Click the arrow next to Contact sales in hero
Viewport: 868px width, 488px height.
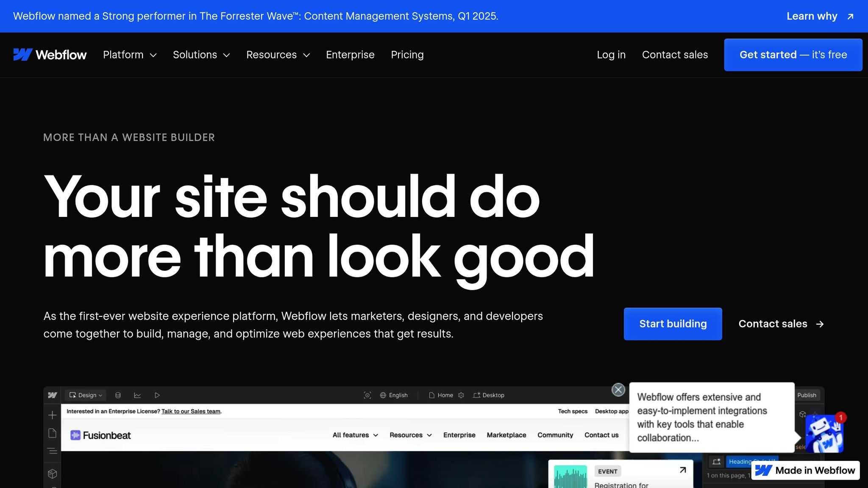tap(820, 324)
